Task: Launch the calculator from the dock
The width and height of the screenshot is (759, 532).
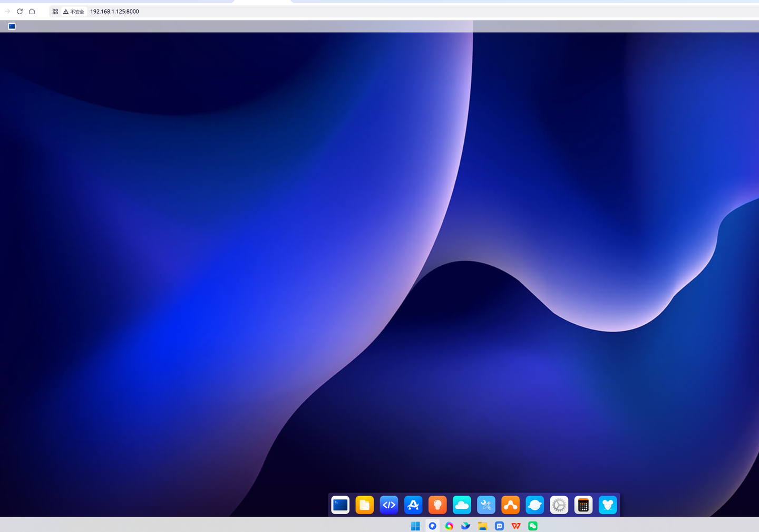Action: click(x=583, y=505)
